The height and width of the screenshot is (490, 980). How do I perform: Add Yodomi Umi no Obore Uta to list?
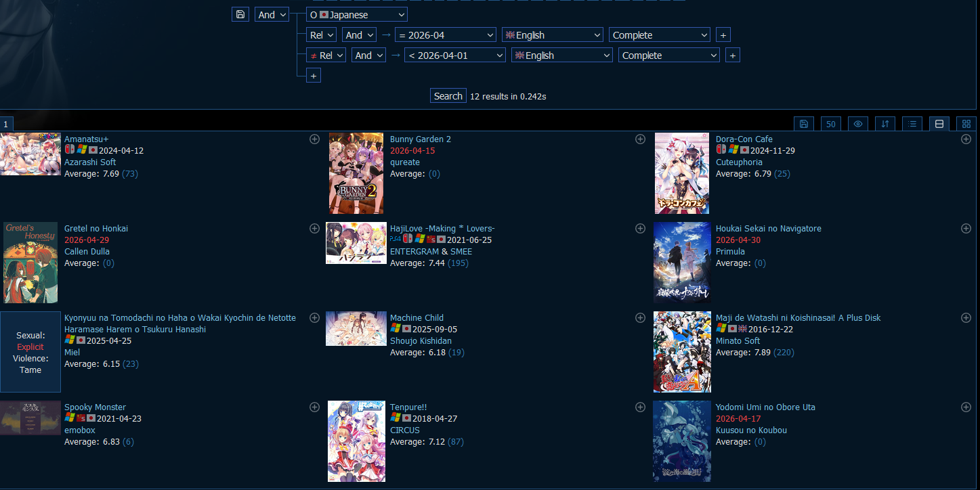coord(966,407)
